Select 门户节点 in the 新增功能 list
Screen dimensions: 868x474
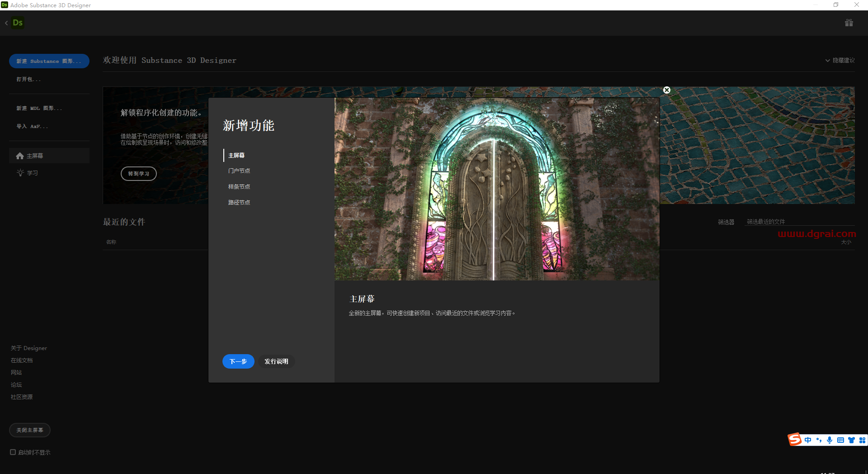click(x=239, y=171)
